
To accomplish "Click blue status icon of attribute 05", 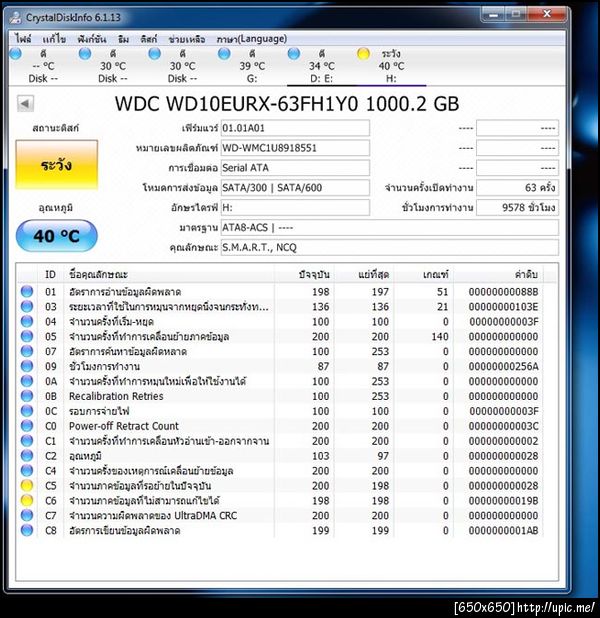I will click(x=27, y=337).
